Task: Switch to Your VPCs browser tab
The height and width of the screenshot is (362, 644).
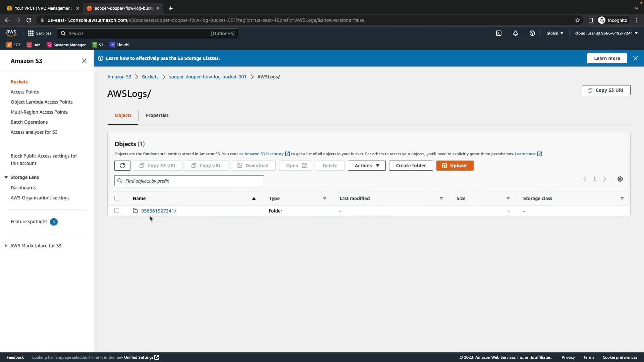Action: (43, 8)
